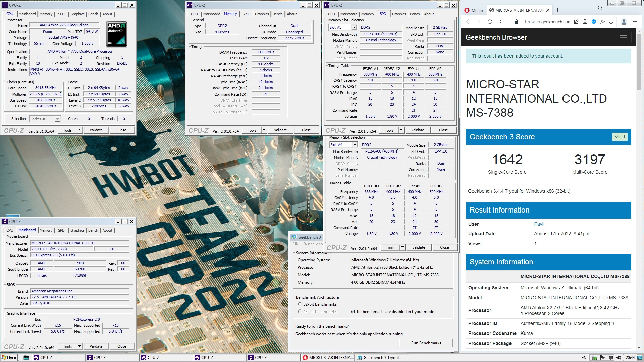Click the Opera tab search magnifier icon
Viewport: 644px width, 362px height.
coord(600,8)
